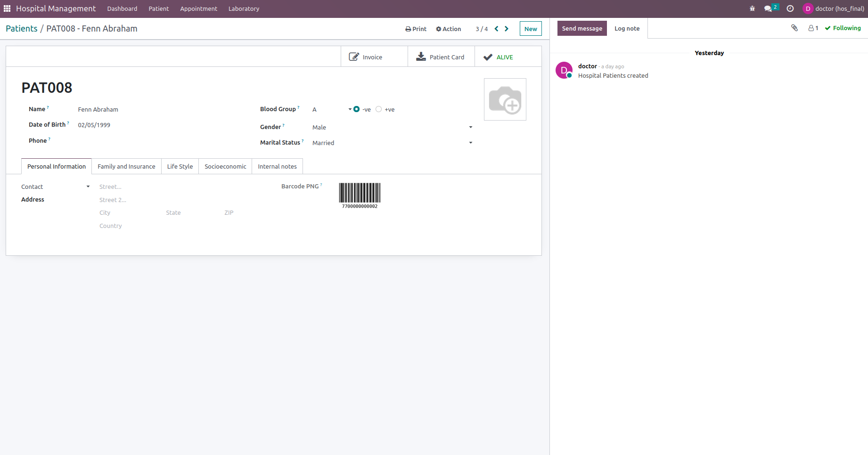
Task: Click the debug bug icon
Action: pyautogui.click(x=752, y=8)
